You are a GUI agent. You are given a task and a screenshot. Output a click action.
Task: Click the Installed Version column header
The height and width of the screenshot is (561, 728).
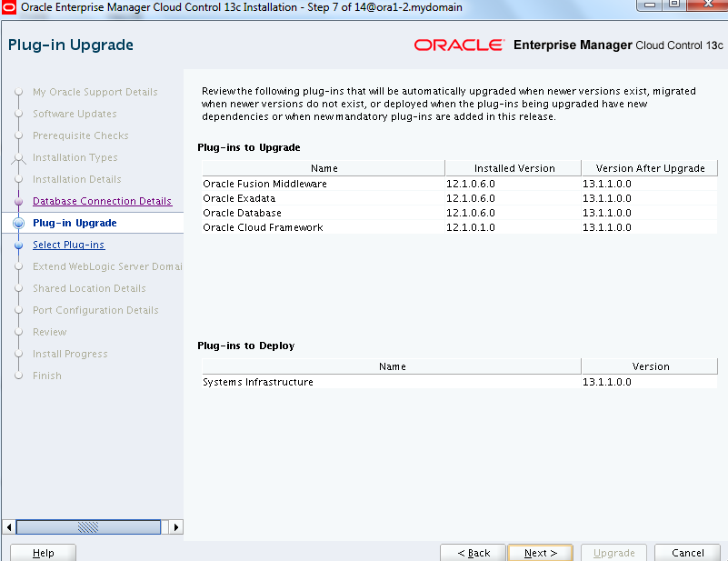(x=514, y=168)
